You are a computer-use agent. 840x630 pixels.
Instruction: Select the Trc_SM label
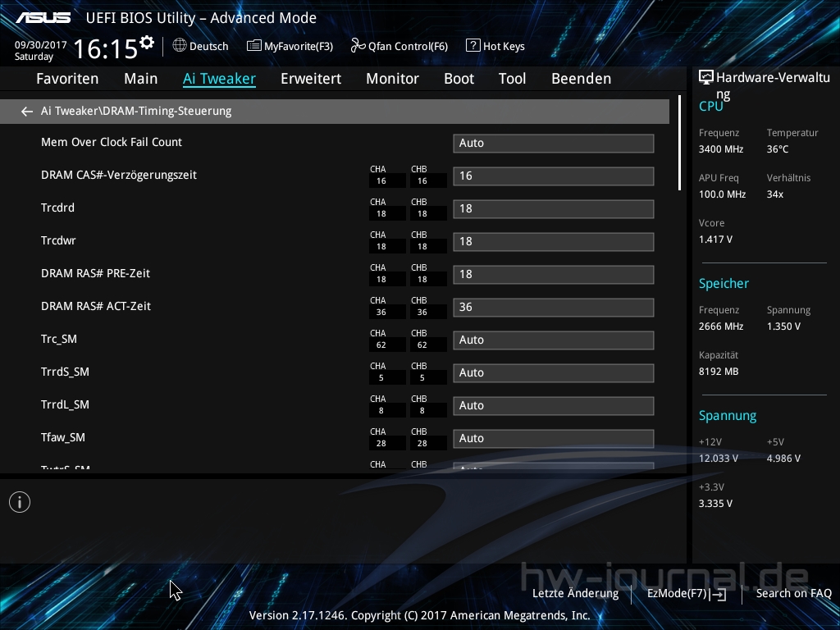tap(59, 339)
